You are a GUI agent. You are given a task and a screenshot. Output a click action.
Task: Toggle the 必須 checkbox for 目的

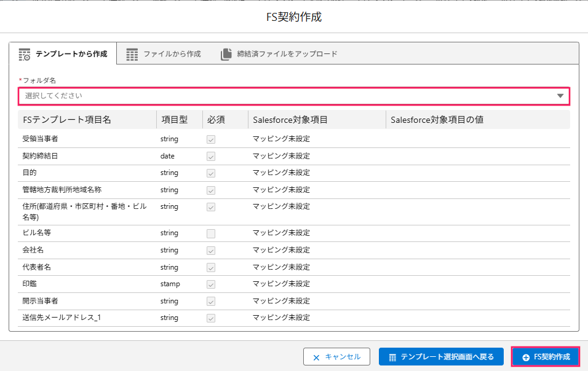click(x=211, y=173)
